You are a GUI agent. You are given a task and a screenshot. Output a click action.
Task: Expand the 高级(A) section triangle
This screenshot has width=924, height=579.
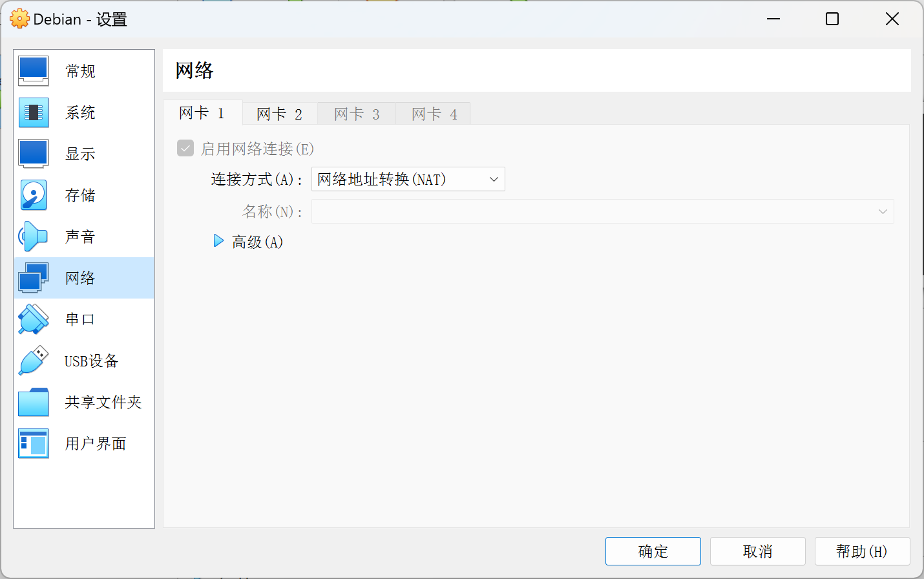click(x=218, y=241)
